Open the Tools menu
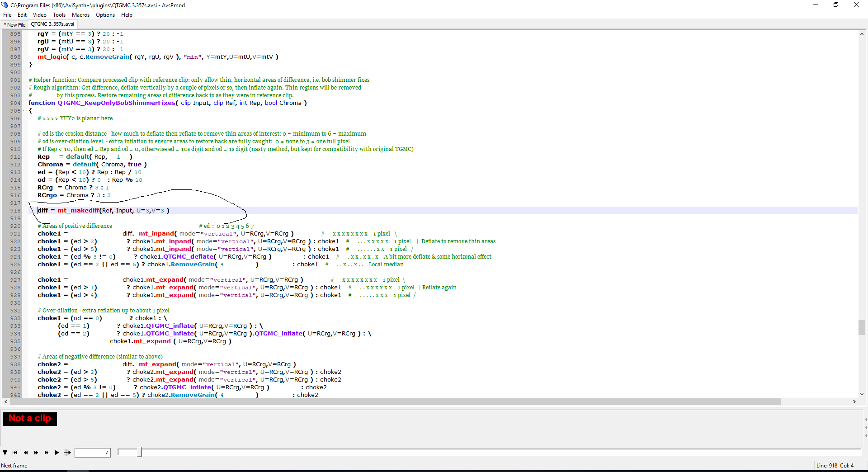 [59, 15]
